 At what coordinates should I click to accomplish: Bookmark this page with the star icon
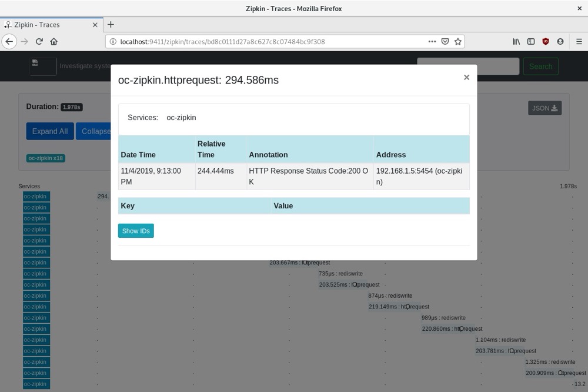pos(458,42)
